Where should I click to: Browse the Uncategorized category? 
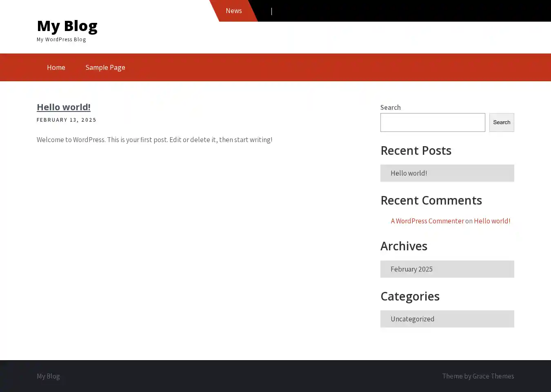click(412, 319)
